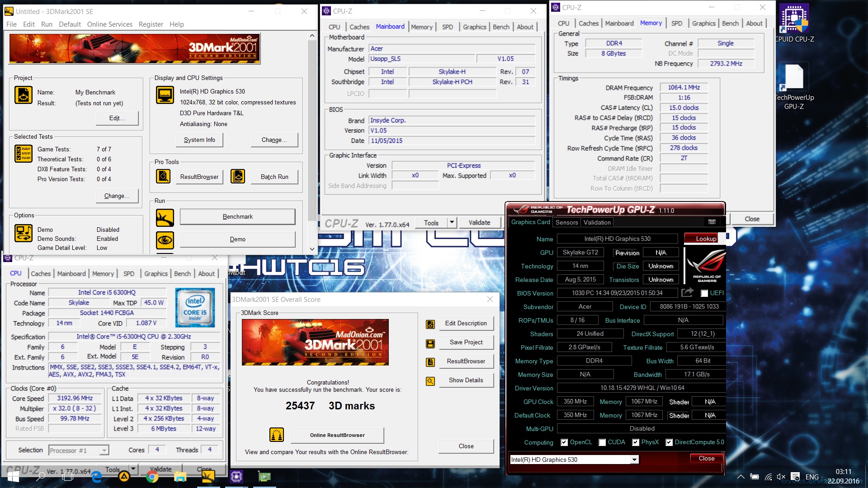Click Validate in CPU-Z Mainboard window
Screen dimensions: 868x488
(479, 222)
